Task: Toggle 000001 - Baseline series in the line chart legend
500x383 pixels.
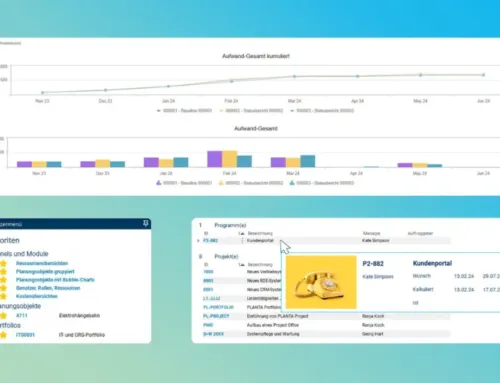Action: pyautogui.click(x=184, y=110)
